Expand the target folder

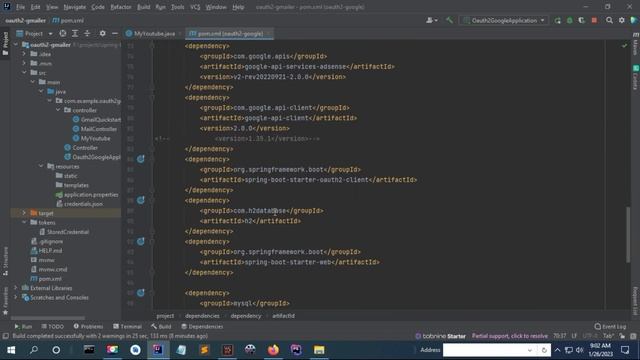(24, 213)
